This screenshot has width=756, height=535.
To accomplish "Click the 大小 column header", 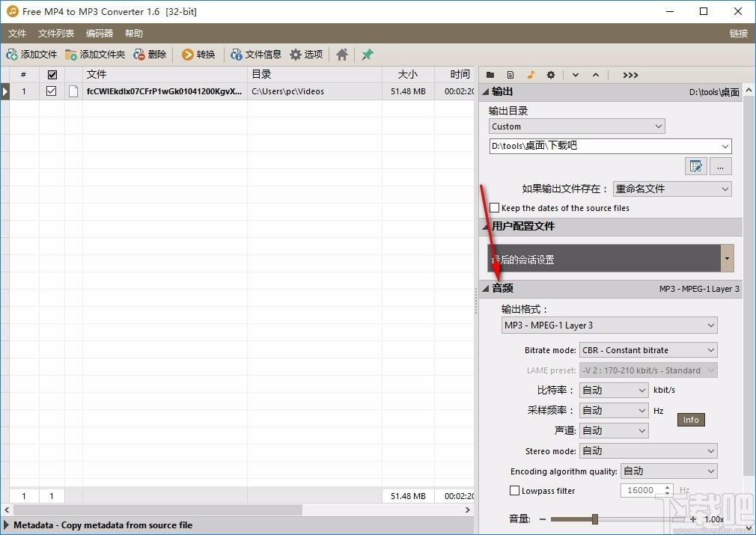I will [408, 74].
